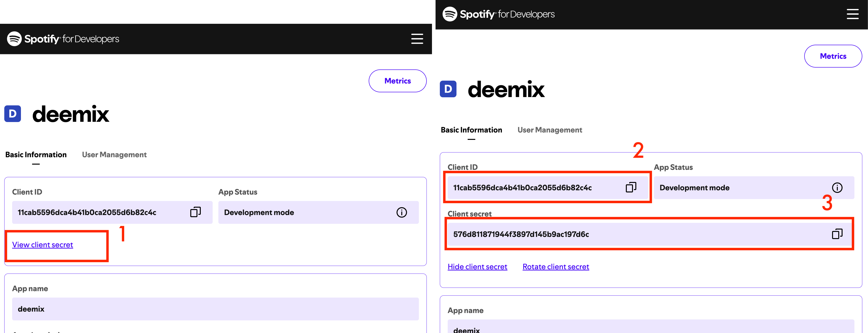868x333 pixels.
Task: Click deemix title in left panel
Action: [x=70, y=114]
